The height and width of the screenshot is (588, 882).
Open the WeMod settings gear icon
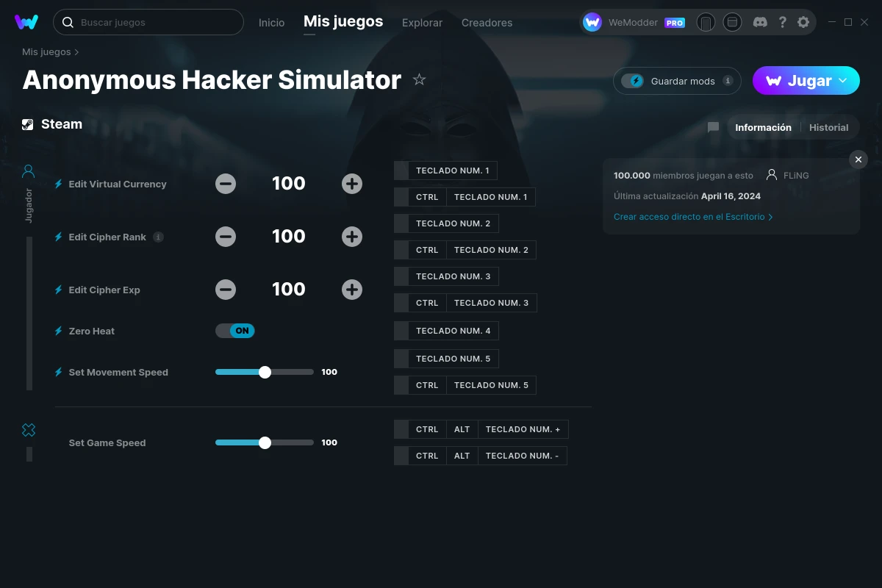click(803, 22)
